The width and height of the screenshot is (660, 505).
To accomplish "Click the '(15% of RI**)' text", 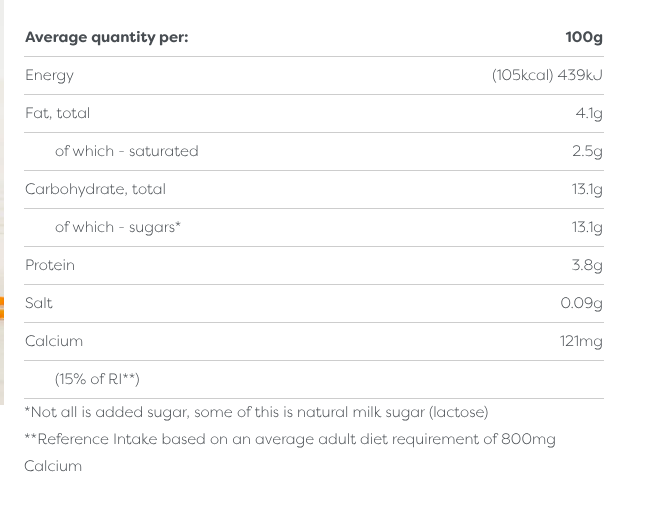I will (97, 379).
